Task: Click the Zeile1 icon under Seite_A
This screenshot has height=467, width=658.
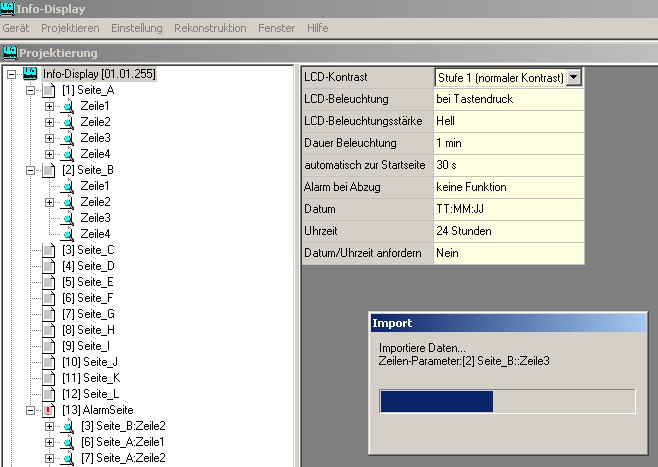Action: tap(67, 106)
